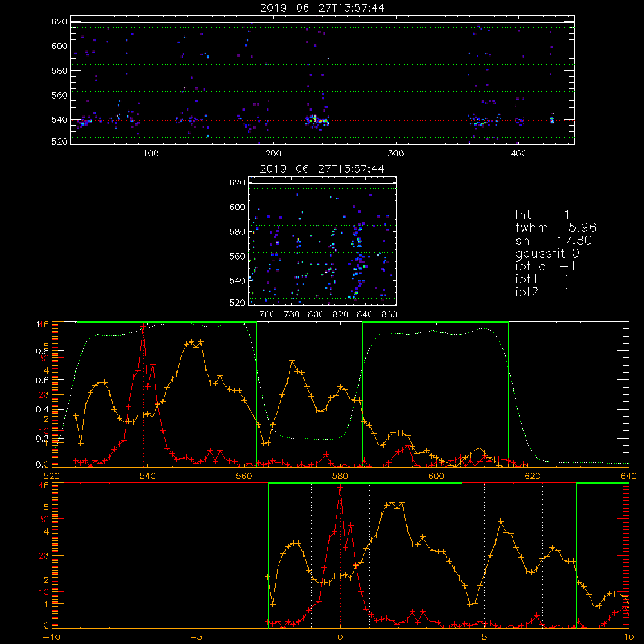The image size is (644, 644).
Task: Select the 'fwhm 5.96' readout line
Action: [x=556, y=227]
